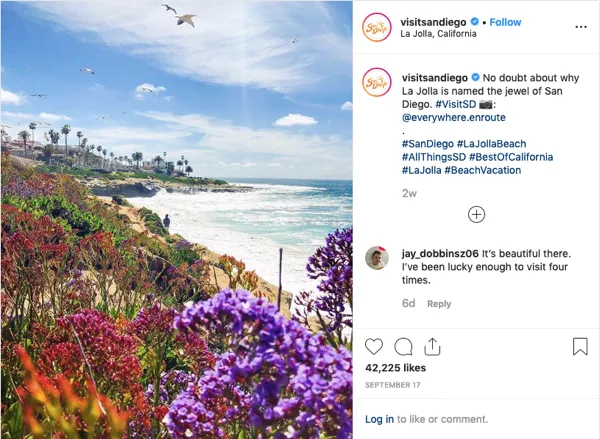View the 42,225 likes list
Viewport: 600px width, 439px height.
click(395, 368)
